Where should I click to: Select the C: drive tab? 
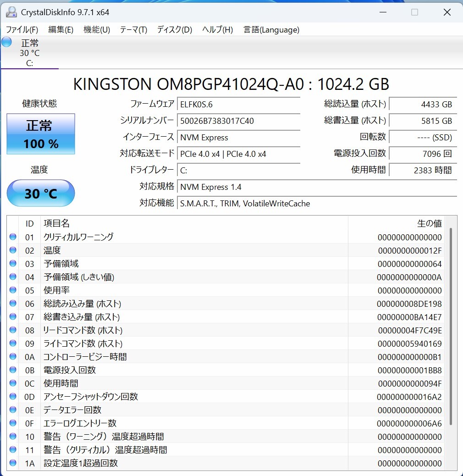coord(29,53)
